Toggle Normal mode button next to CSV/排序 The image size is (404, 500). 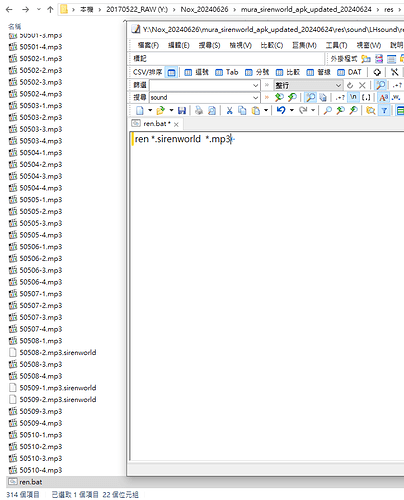click(171, 72)
